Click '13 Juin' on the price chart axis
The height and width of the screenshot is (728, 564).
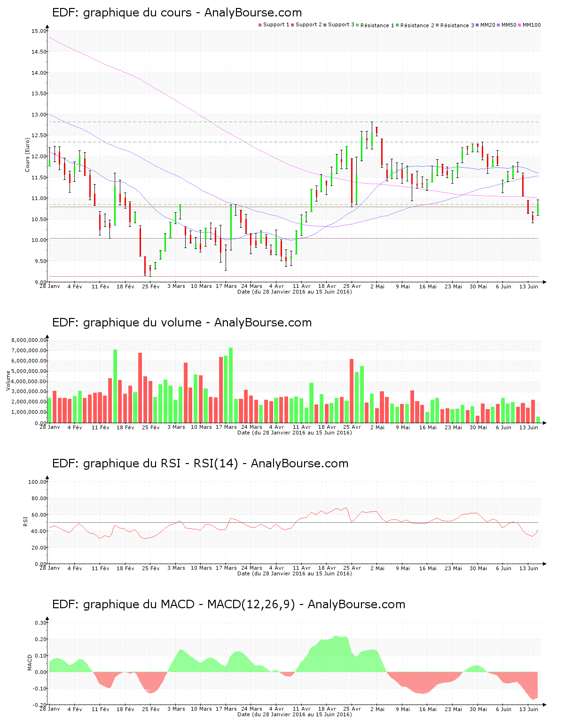(529, 287)
